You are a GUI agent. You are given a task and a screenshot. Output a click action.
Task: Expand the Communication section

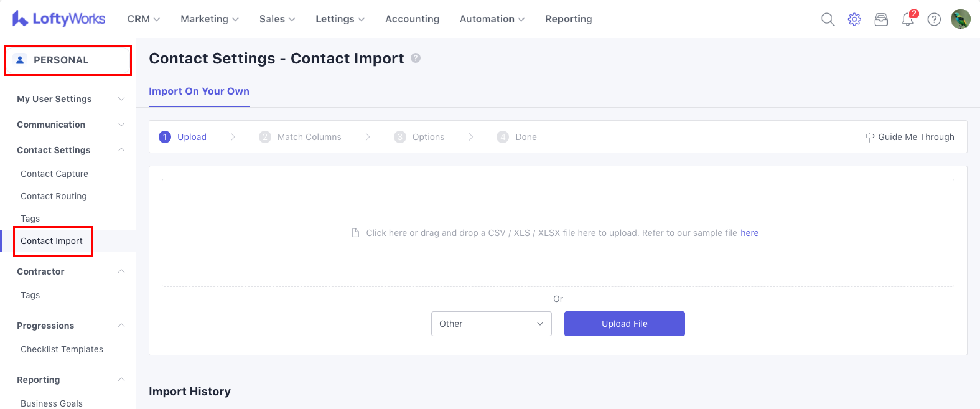click(x=70, y=125)
